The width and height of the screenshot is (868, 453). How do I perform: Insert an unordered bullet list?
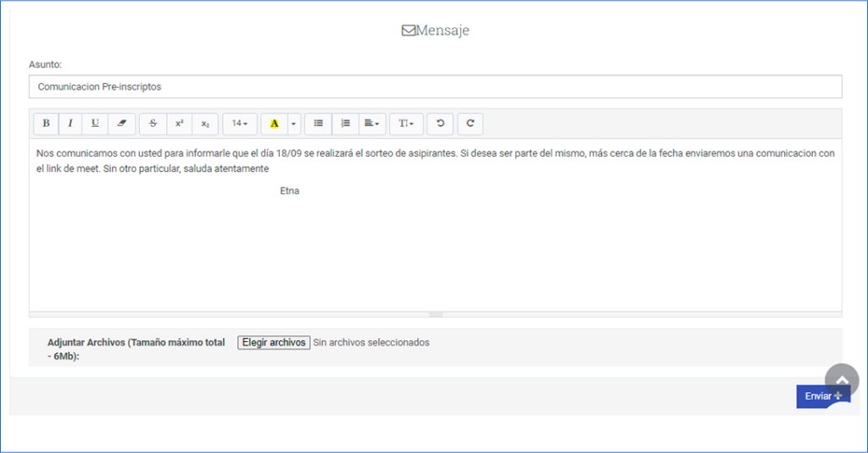[x=319, y=124]
